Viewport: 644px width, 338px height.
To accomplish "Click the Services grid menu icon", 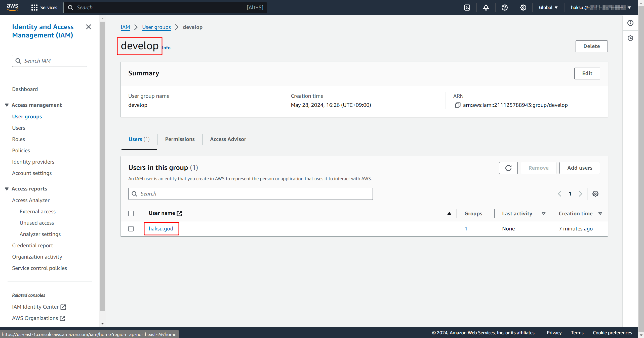I will [x=34, y=8].
